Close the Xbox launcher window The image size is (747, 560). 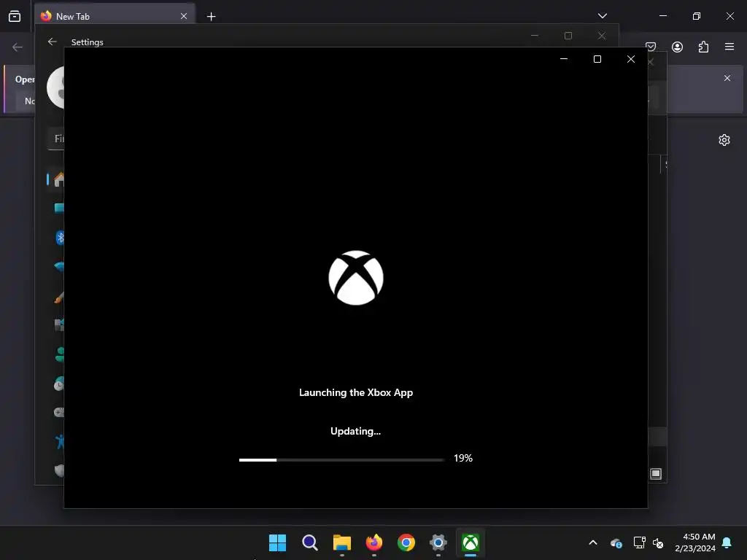coord(631,59)
